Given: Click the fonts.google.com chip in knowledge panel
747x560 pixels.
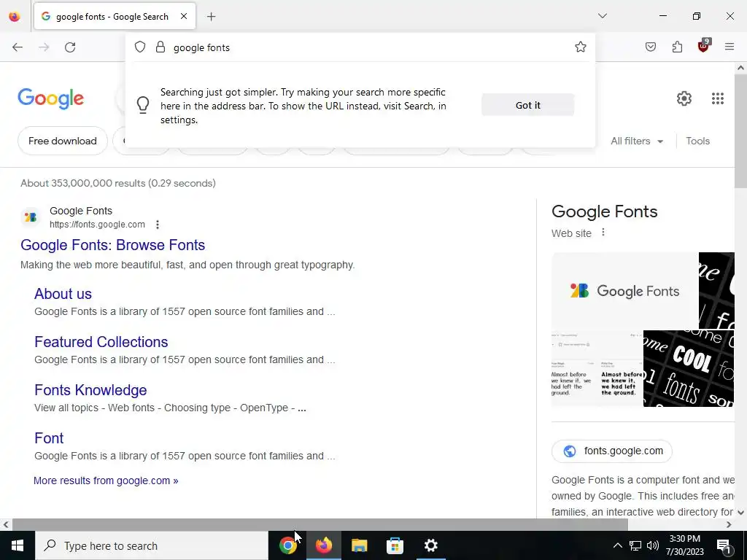Looking at the screenshot, I should point(612,451).
